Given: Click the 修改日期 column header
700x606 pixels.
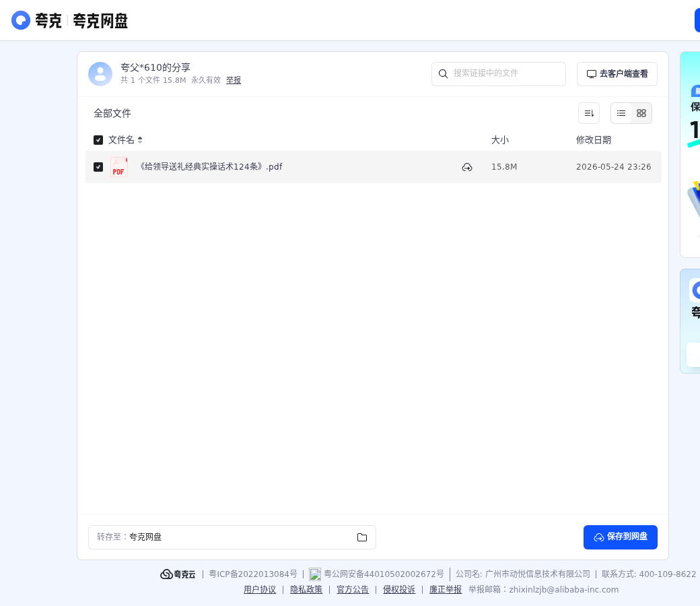Looking at the screenshot, I should [593, 140].
